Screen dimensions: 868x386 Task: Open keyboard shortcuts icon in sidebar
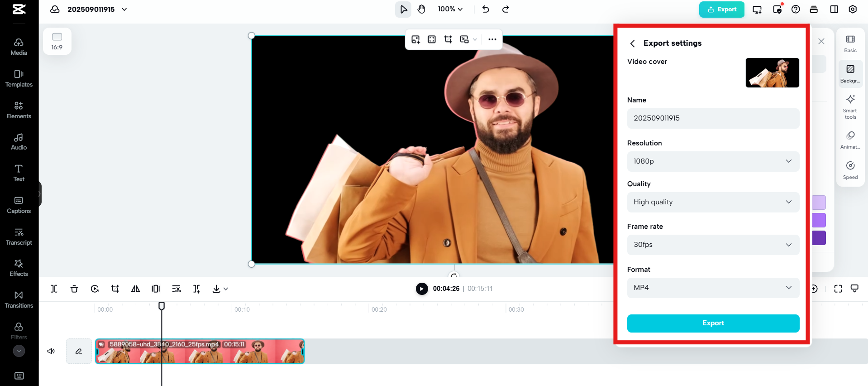click(19, 376)
